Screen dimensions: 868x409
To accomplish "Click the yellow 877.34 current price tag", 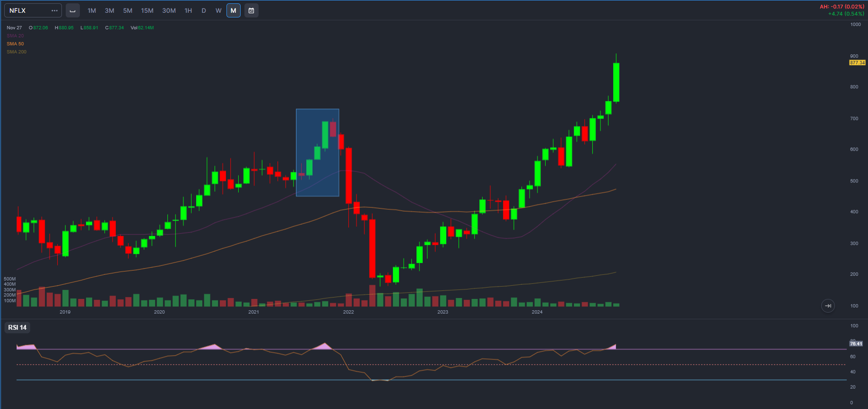I will [x=857, y=63].
